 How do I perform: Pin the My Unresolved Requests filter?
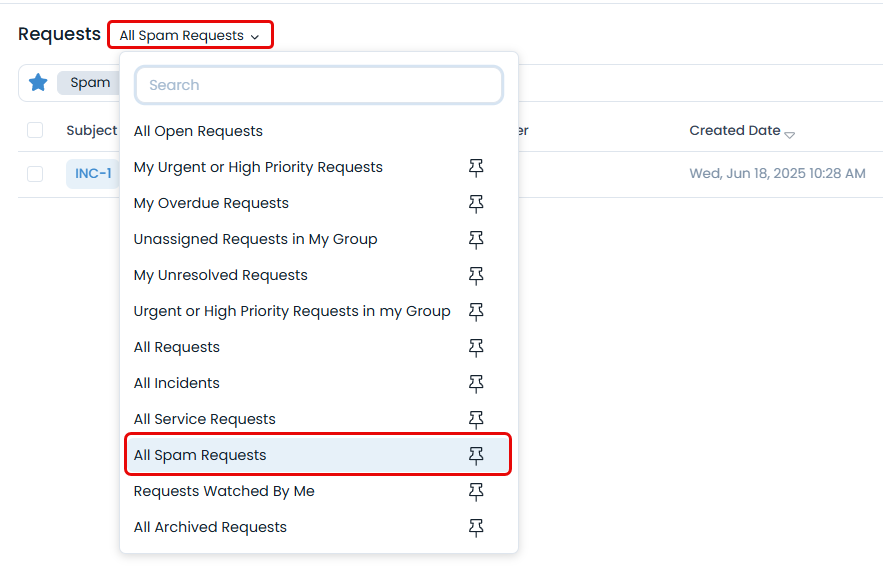(476, 275)
